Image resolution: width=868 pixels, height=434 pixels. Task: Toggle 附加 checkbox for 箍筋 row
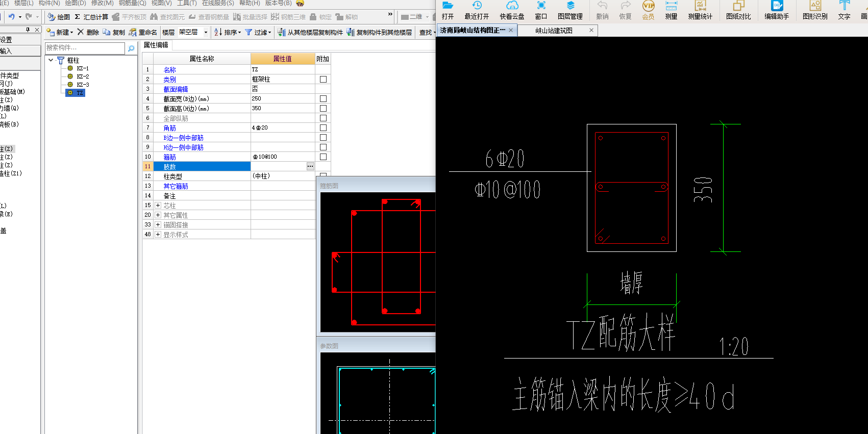pyautogui.click(x=323, y=157)
